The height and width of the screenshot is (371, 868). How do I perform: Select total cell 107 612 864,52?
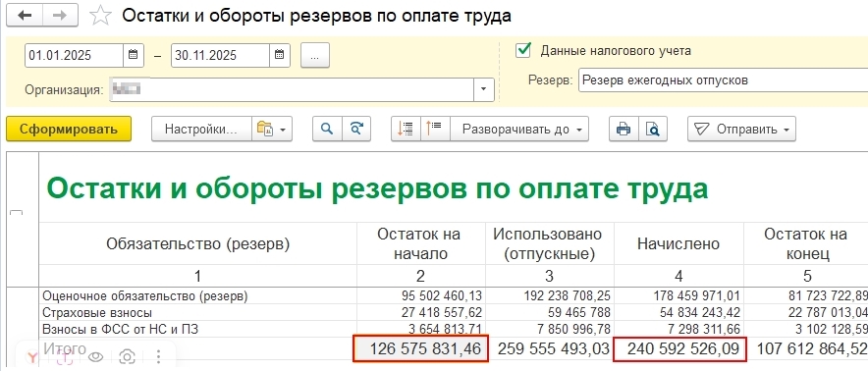point(808,349)
